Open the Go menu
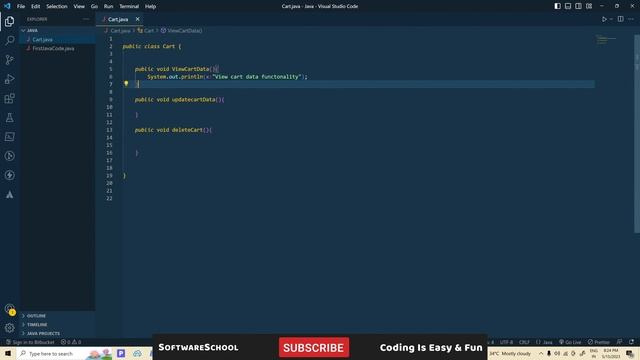The height and width of the screenshot is (360, 640). tap(94, 6)
